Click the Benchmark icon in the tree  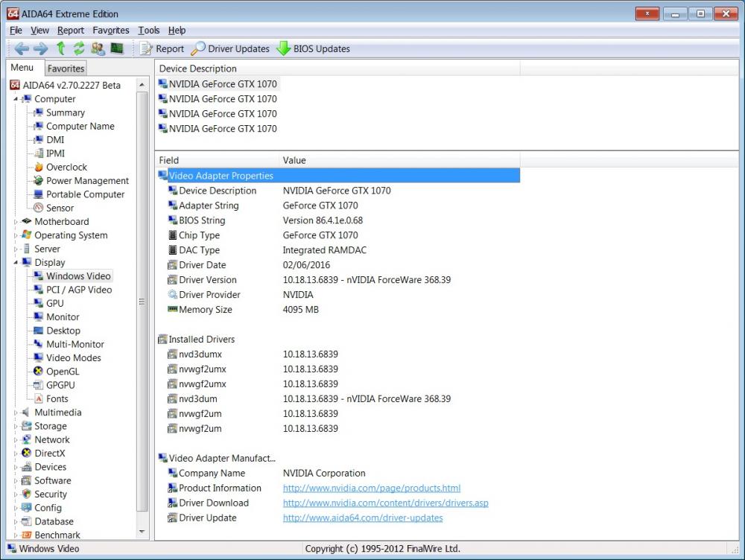[x=27, y=535]
